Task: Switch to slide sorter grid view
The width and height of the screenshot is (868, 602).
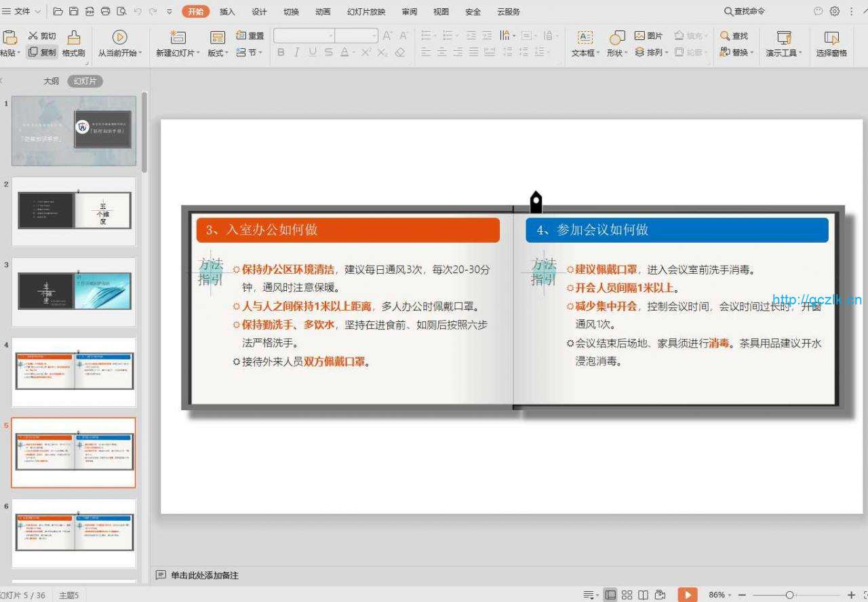Action: point(627,595)
